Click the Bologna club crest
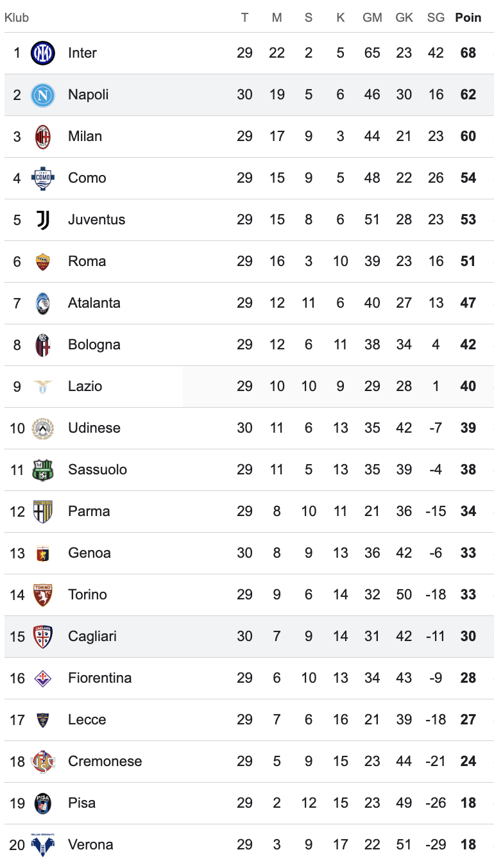The width and height of the screenshot is (494, 868). point(43,345)
